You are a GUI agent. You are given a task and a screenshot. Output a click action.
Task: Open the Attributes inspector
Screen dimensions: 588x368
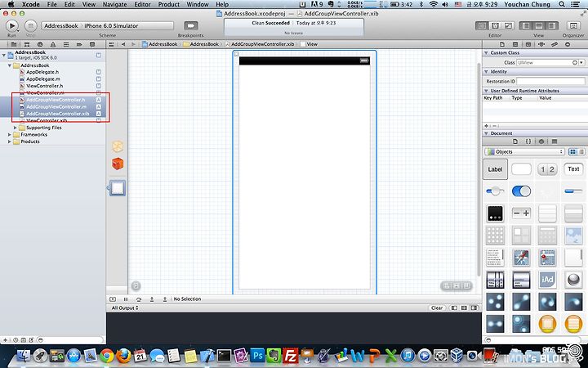pos(541,44)
